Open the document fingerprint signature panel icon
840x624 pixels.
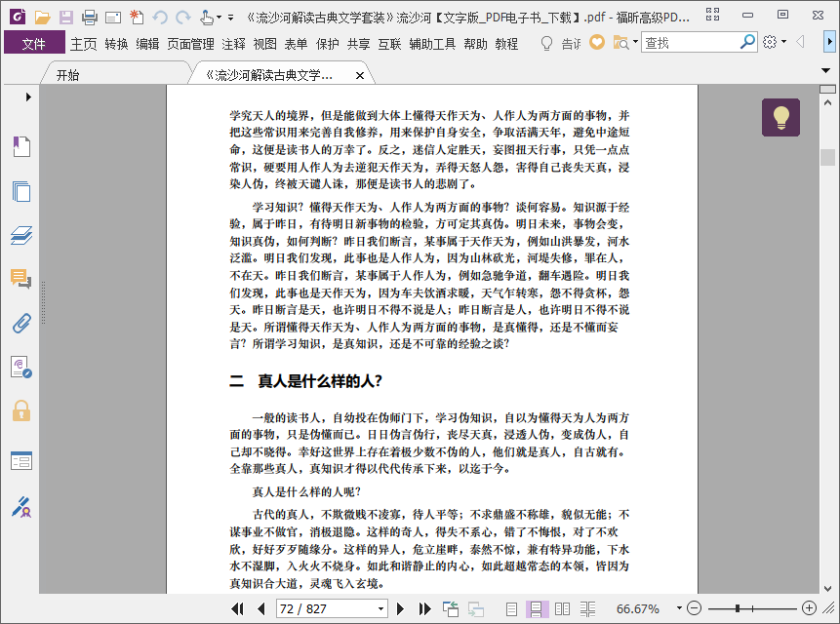click(x=21, y=368)
